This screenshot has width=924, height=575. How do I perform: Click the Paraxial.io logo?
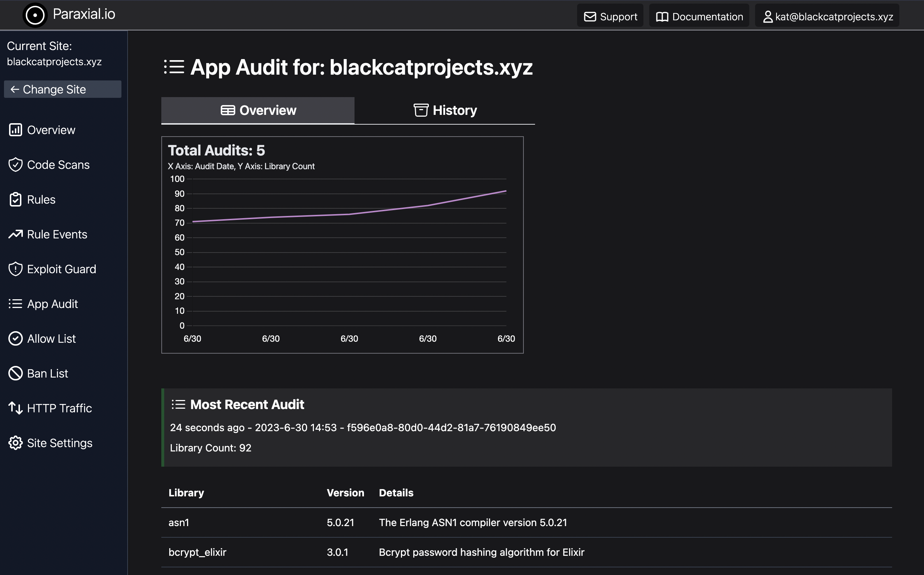(x=69, y=15)
